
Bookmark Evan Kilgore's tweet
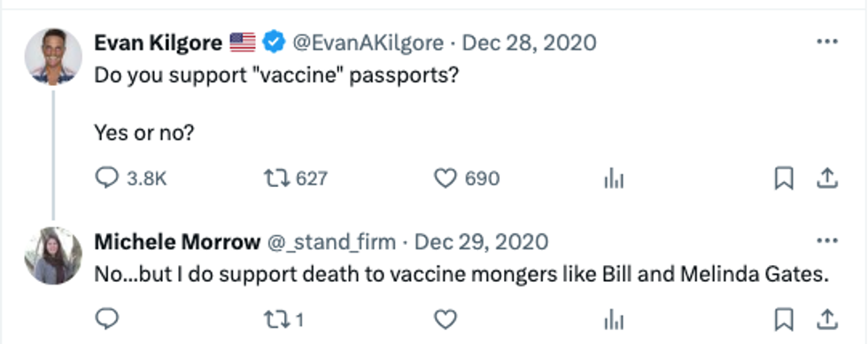[x=784, y=179]
